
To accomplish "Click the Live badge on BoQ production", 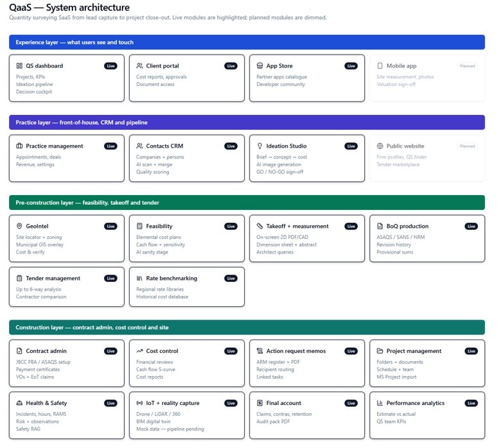I will 471,227.
